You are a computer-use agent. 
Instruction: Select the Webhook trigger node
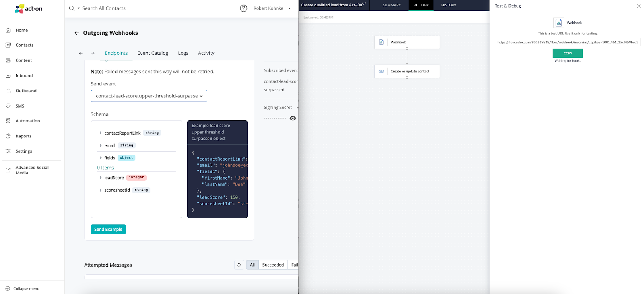coord(407,42)
